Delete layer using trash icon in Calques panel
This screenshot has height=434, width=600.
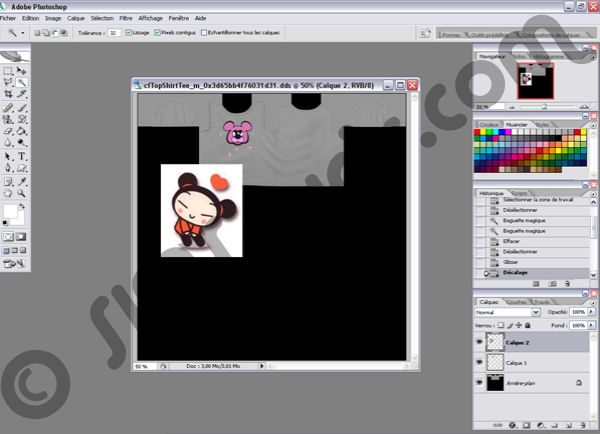(583, 425)
